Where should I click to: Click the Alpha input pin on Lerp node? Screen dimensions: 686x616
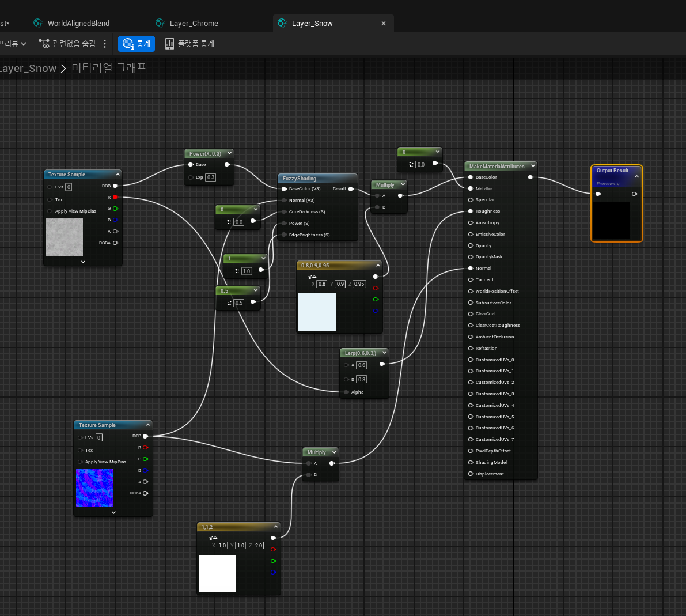(346, 392)
